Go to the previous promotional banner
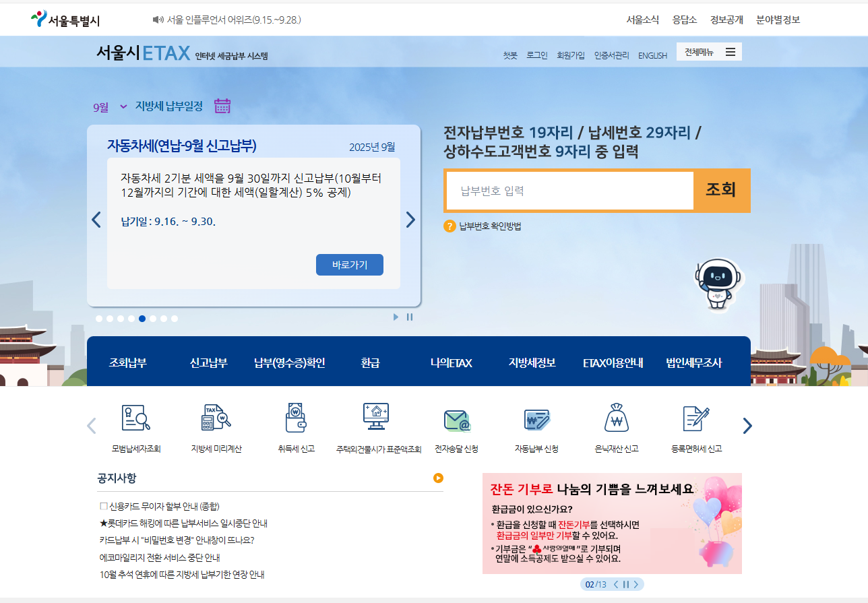This screenshot has width=868, height=603. pyautogui.click(x=615, y=584)
